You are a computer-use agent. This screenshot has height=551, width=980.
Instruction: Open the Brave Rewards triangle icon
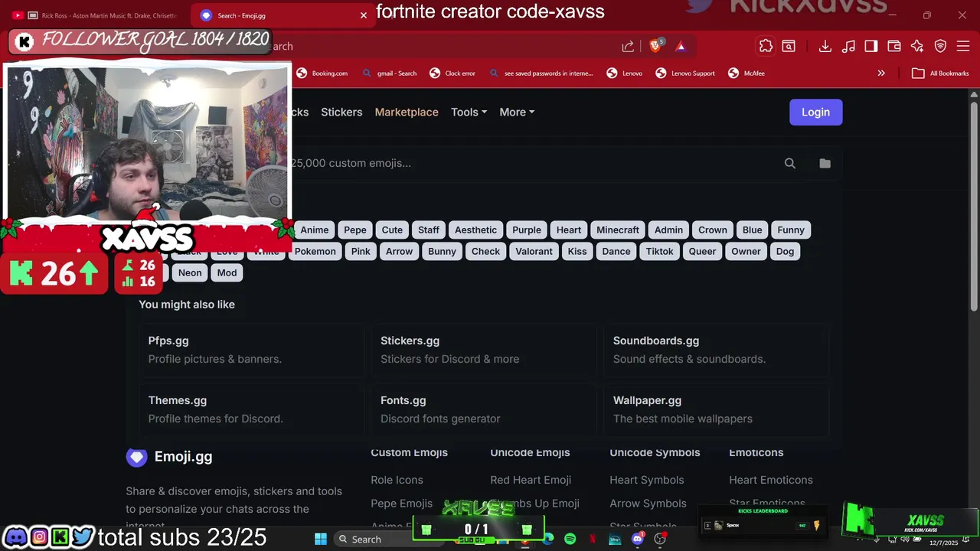click(x=681, y=46)
